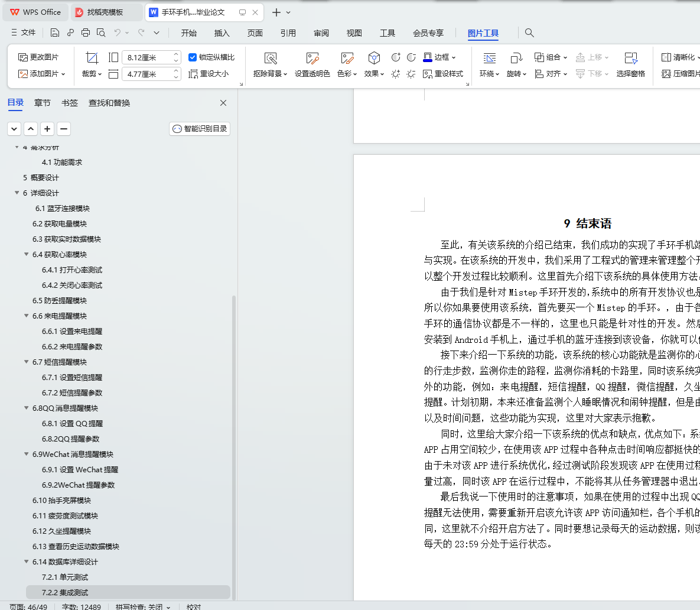Open the 会员专享 member tab

(x=428, y=33)
